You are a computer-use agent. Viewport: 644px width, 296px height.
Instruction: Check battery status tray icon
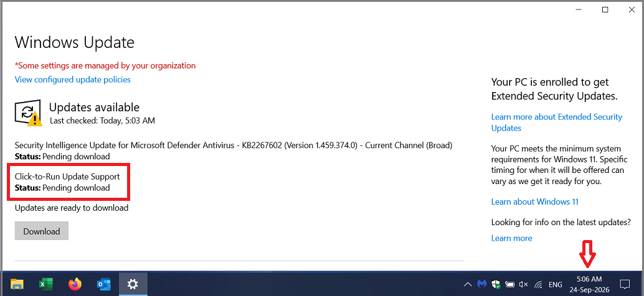coord(509,284)
